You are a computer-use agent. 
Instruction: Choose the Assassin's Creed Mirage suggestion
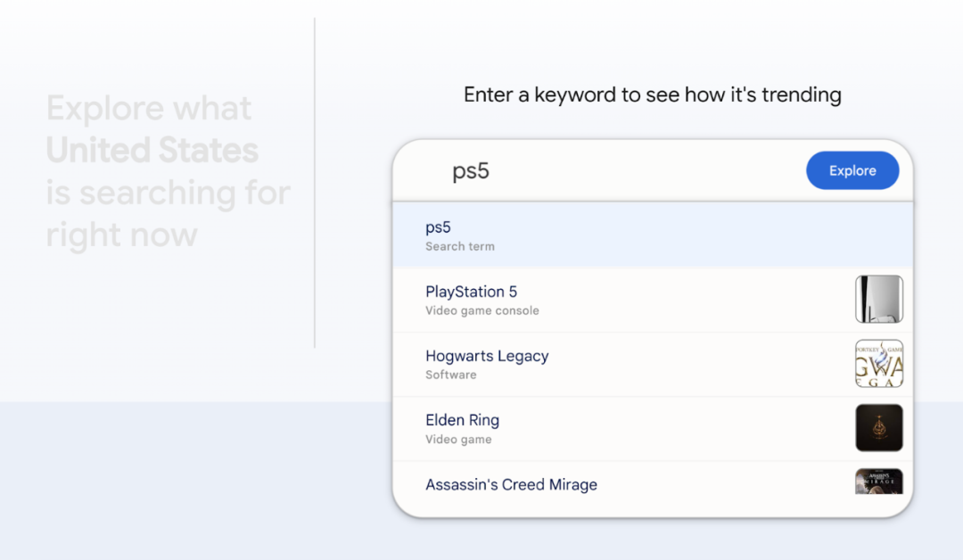(x=511, y=484)
